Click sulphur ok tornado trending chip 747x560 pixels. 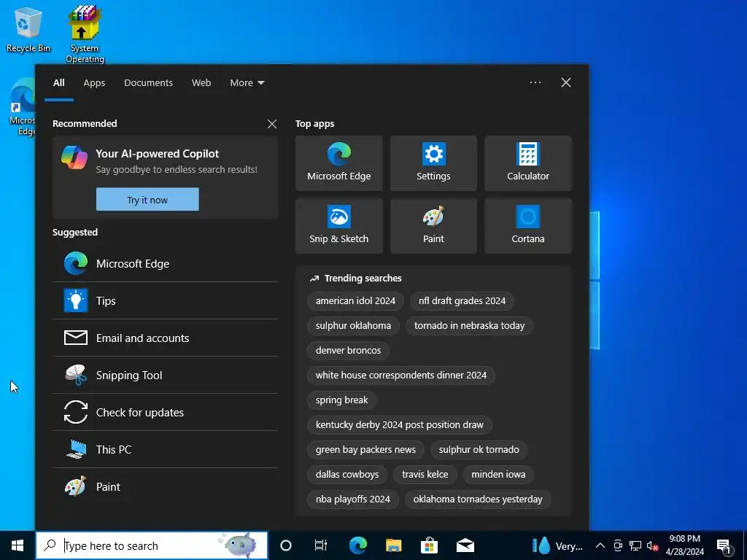coord(479,449)
